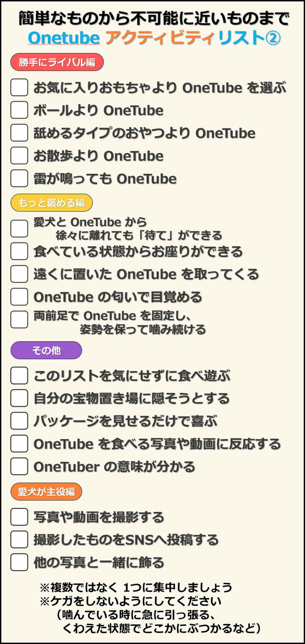The height and width of the screenshot is (644, 305).
Task: Check the 「待て」ができる item box
Action: click(x=19, y=228)
